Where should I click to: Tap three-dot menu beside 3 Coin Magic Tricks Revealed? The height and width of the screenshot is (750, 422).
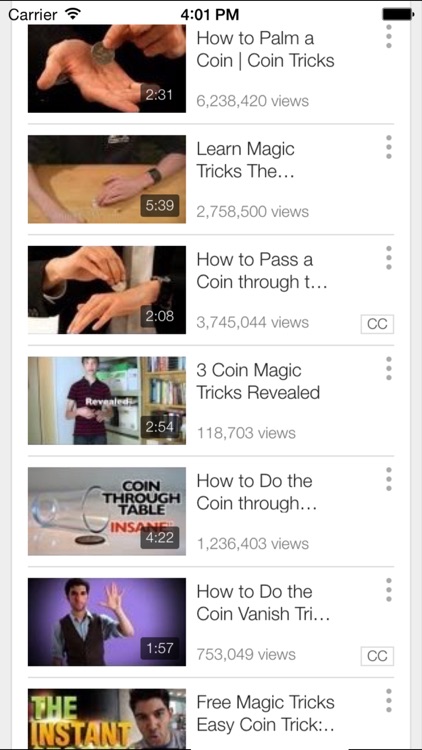click(389, 368)
